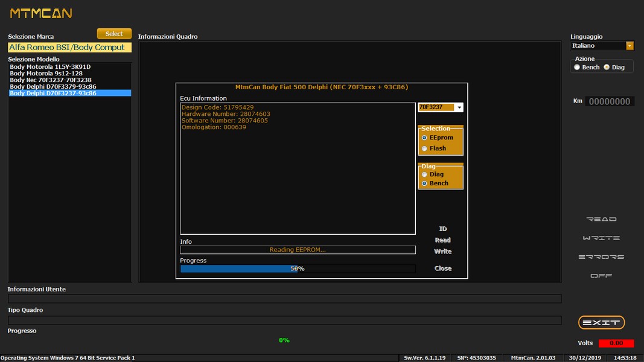Click the stylized READ button on right
The image size is (644, 362).
601,219
